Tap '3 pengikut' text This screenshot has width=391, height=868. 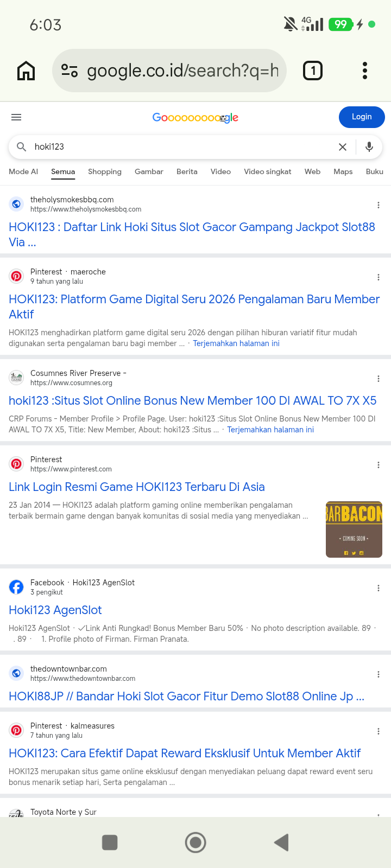click(46, 592)
